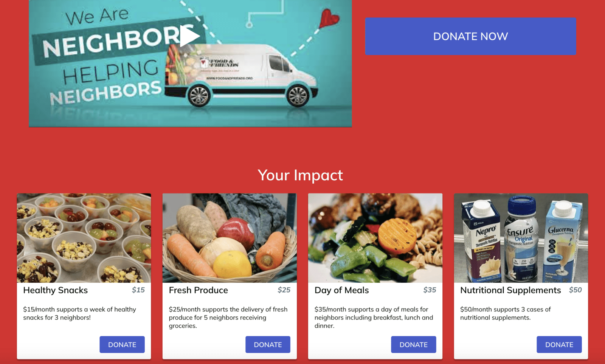Select the Healthy Snacks title
The height and width of the screenshot is (364, 605).
(56, 290)
